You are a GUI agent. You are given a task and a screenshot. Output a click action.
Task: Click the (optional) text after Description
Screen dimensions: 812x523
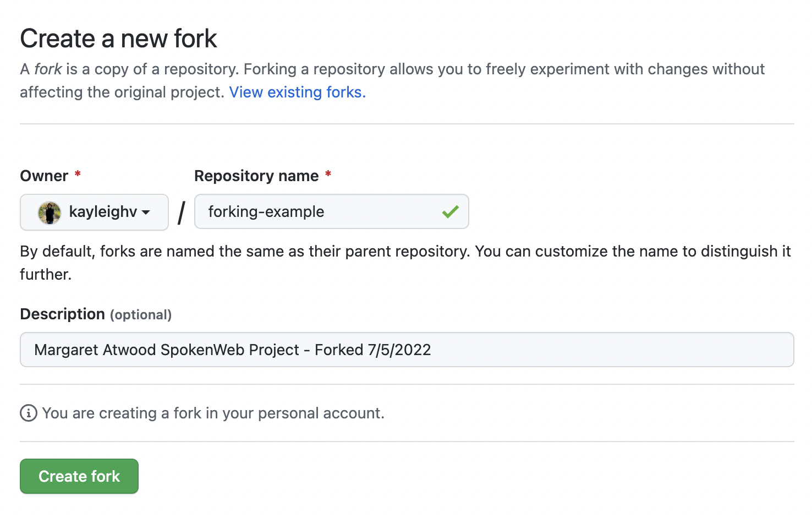pos(141,315)
